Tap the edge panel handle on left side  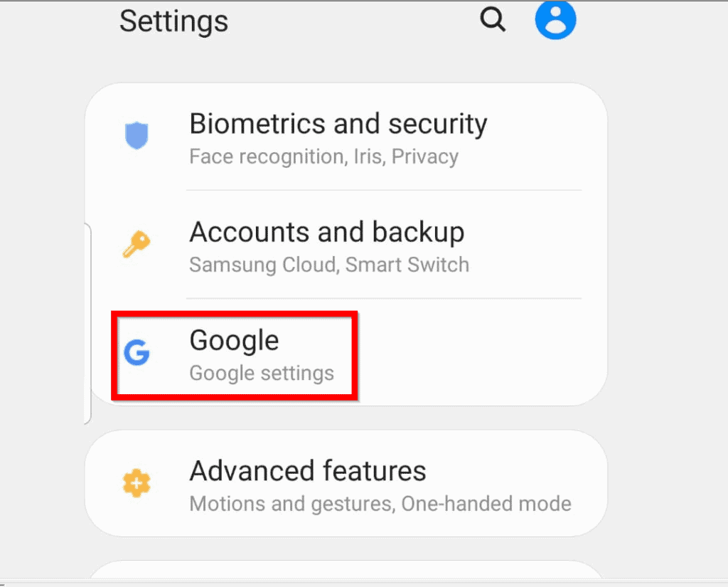[87, 324]
